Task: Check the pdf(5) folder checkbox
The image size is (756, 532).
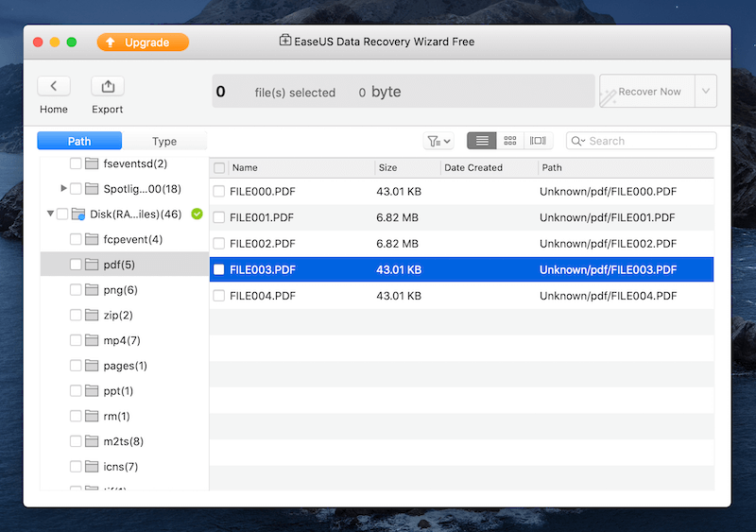Action: tap(76, 265)
